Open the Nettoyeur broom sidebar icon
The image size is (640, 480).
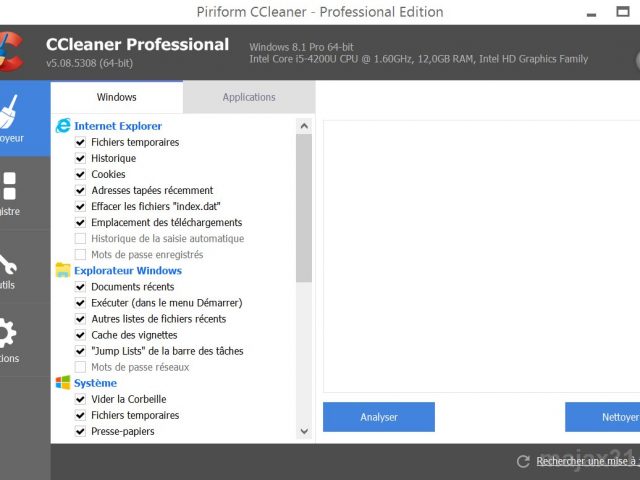[x=9, y=112]
